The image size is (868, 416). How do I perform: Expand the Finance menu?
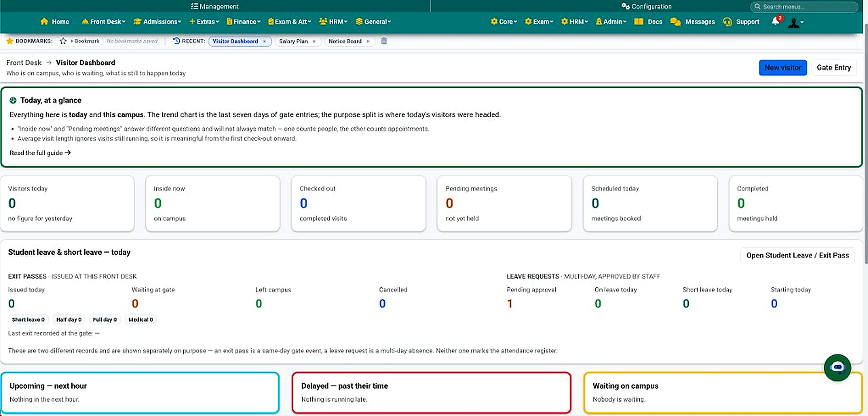coord(243,21)
